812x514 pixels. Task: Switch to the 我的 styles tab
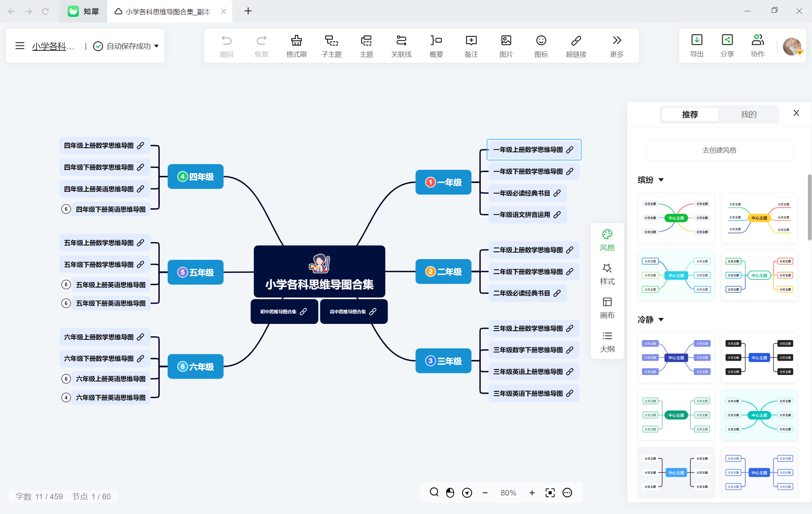(x=748, y=114)
